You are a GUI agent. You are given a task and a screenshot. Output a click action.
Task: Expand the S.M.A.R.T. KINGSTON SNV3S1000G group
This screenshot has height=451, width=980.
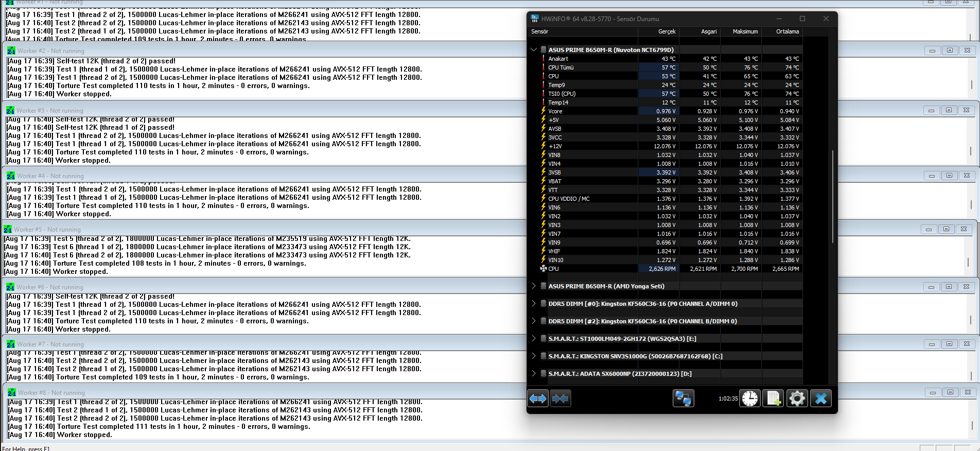534,356
